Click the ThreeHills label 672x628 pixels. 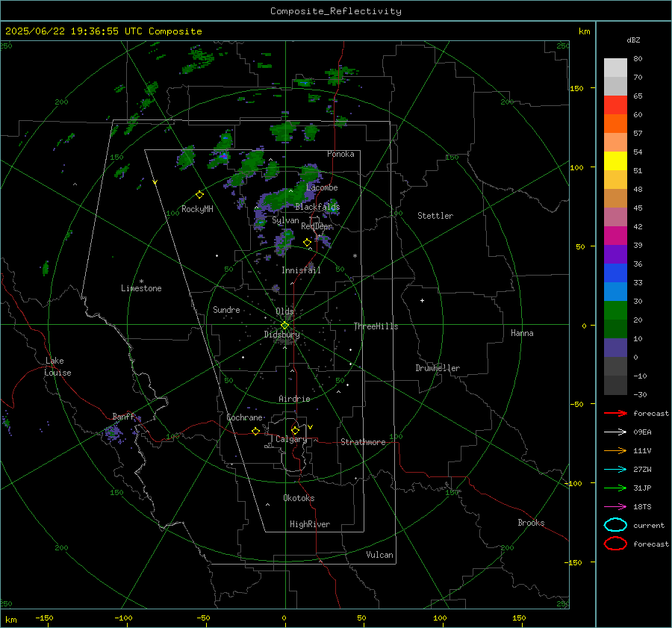376,326
